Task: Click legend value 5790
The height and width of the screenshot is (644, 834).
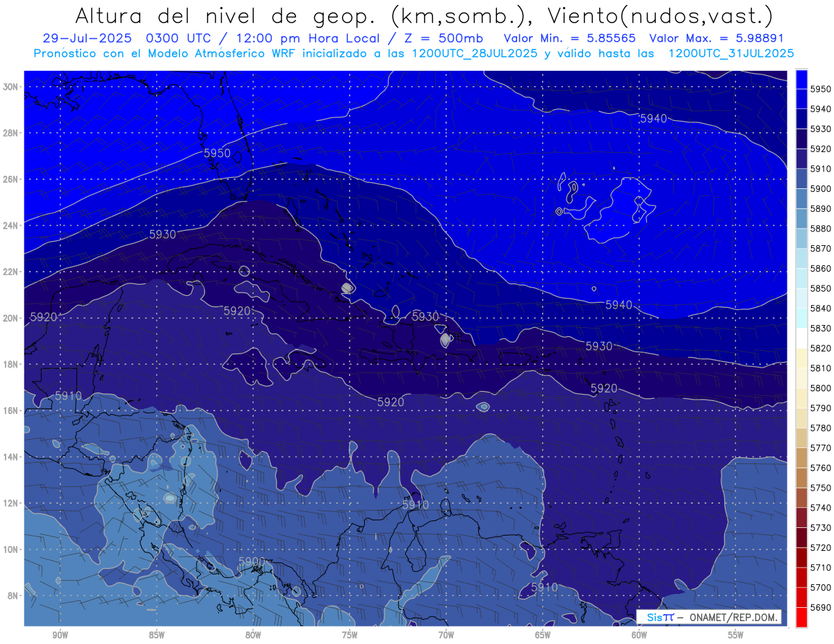Action: point(821,408)
